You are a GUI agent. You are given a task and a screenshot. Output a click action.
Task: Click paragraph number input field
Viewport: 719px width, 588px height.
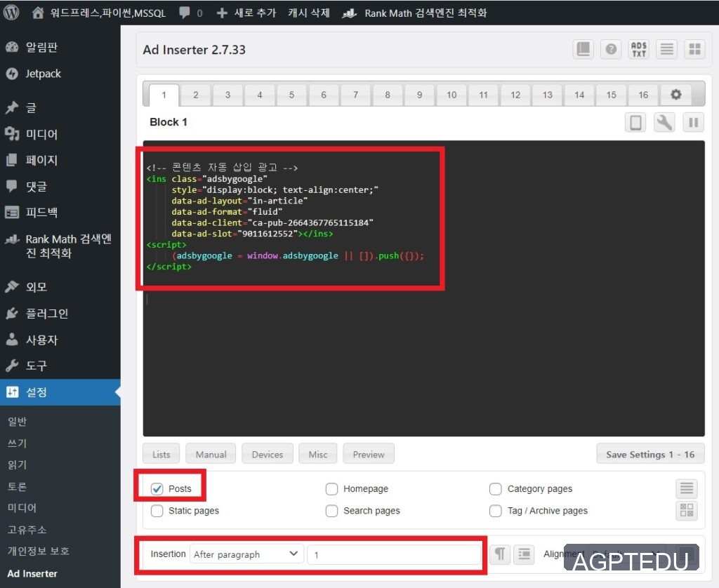tap(394, 554)
